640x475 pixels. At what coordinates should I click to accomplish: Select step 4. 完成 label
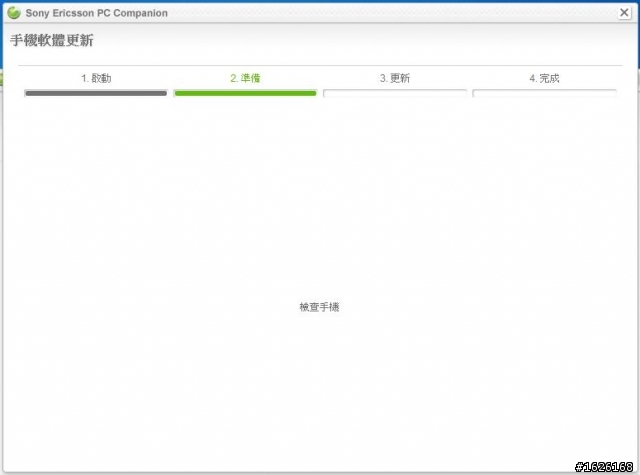(544, 78)
